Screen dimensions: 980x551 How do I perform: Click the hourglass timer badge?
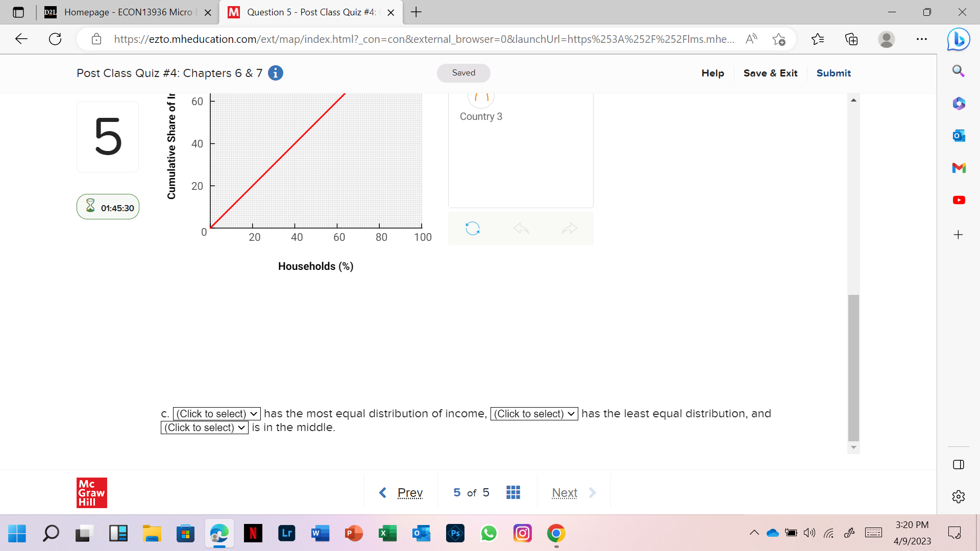click(108, 207)
